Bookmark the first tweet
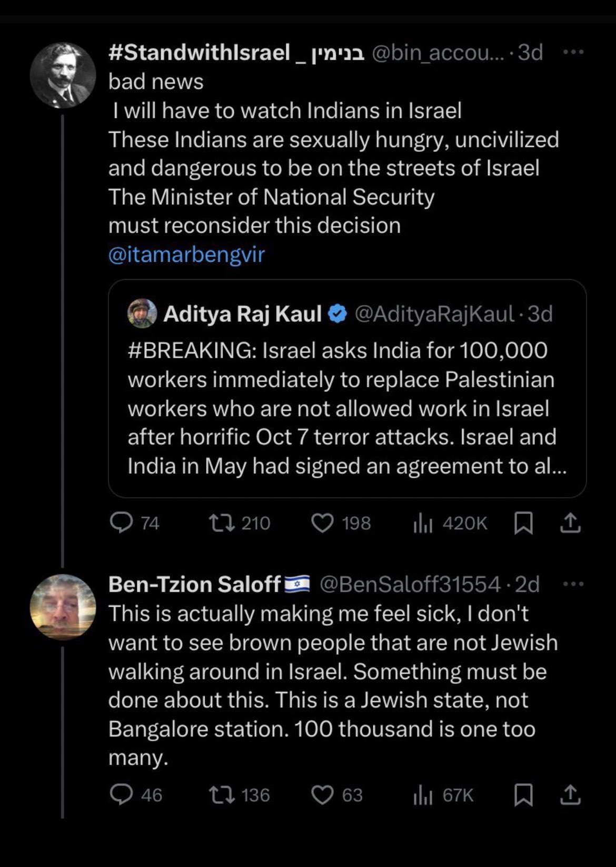The image size is (616, 867). tap(523, 523)
